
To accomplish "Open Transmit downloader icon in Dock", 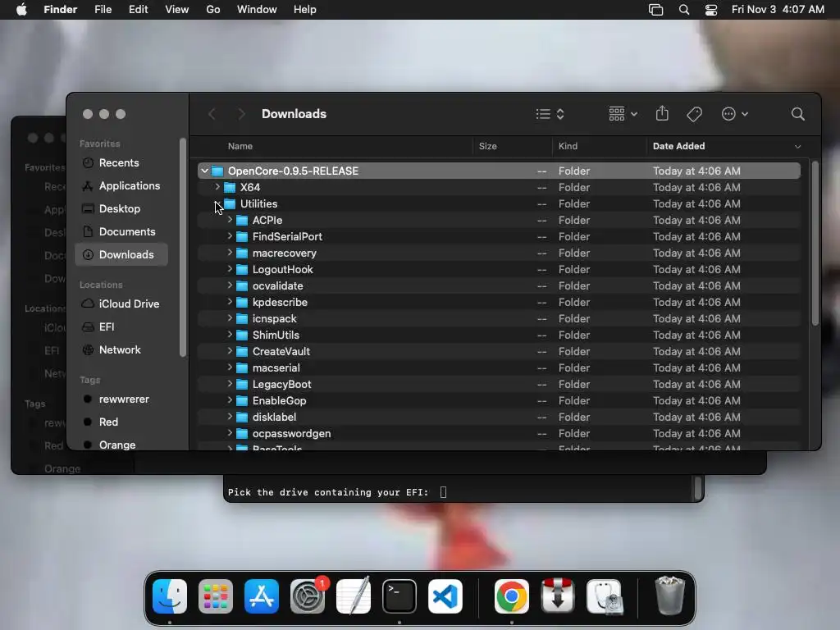I will tap(558, 596).
